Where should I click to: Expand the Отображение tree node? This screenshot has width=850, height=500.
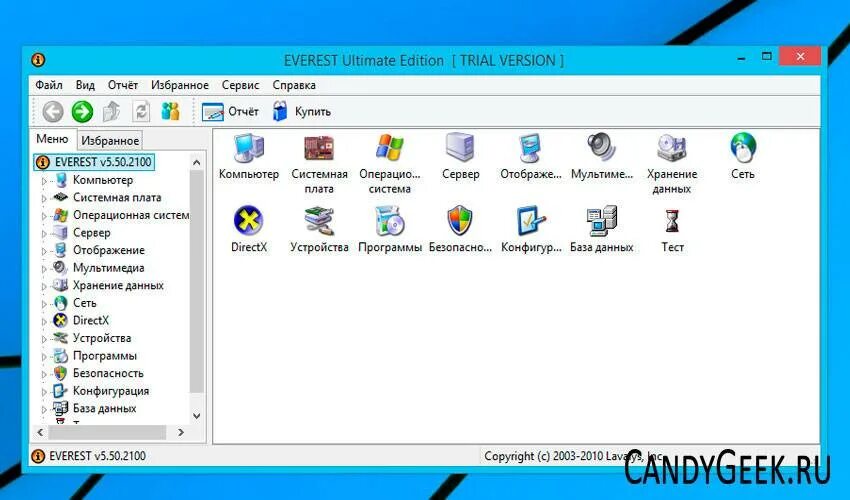(44, 251)
